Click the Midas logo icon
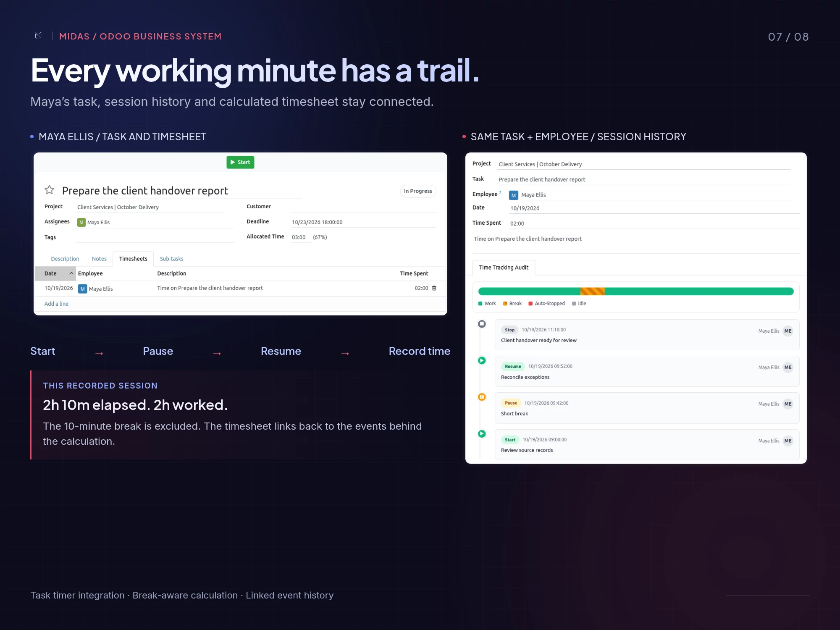The width and height of the screenshot is (840, 630). [38, 36]
